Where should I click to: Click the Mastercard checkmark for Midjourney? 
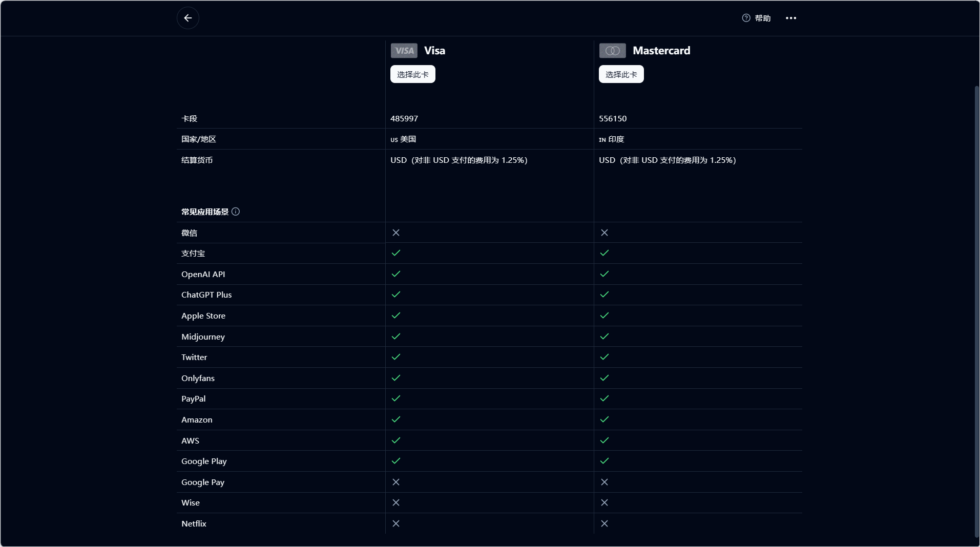604,336
